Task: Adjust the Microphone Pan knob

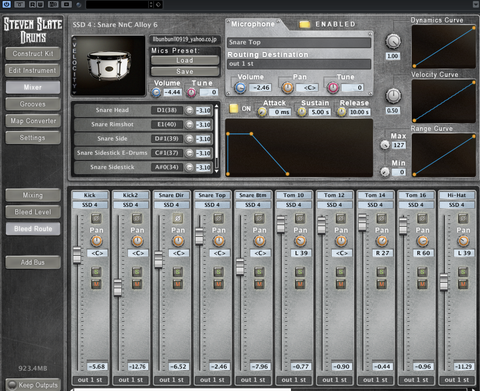Action: 288,88
